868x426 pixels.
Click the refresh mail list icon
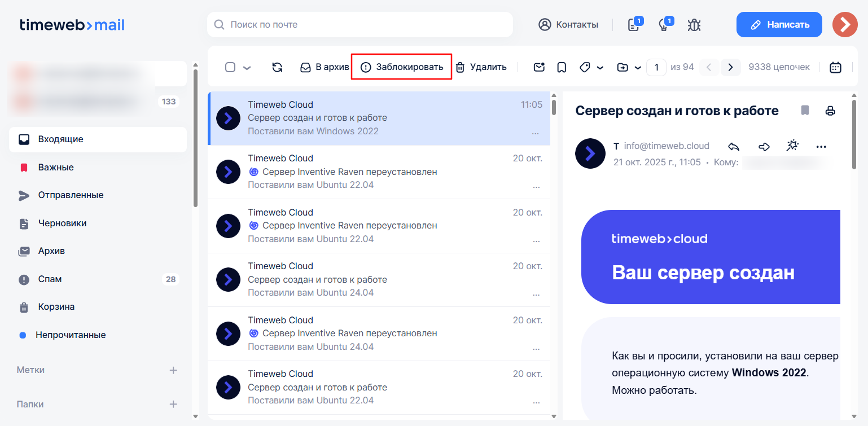click(x=277, y=67)
